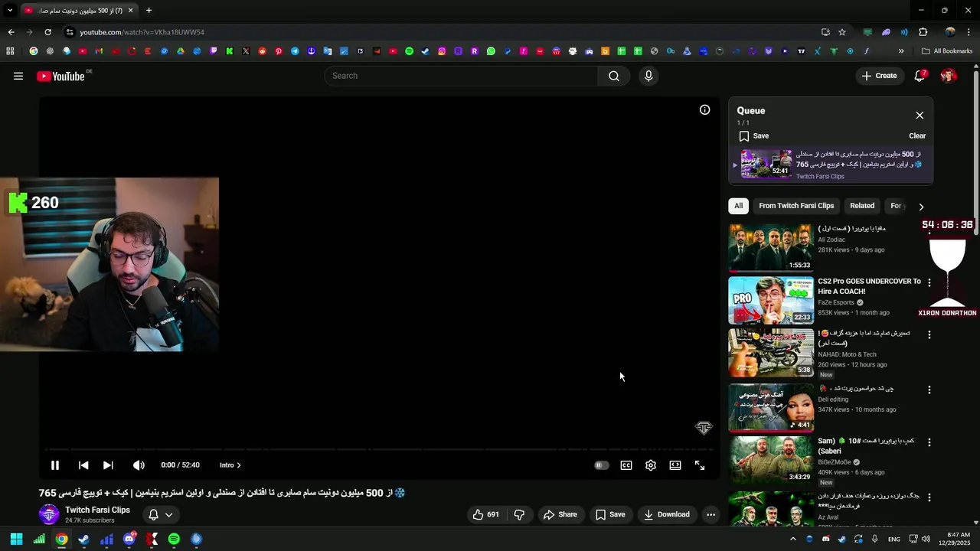Open NAHAD Moto & Tech video thumbnail
Viewport: 980px width, 551px height.
(x=770, y=353)
